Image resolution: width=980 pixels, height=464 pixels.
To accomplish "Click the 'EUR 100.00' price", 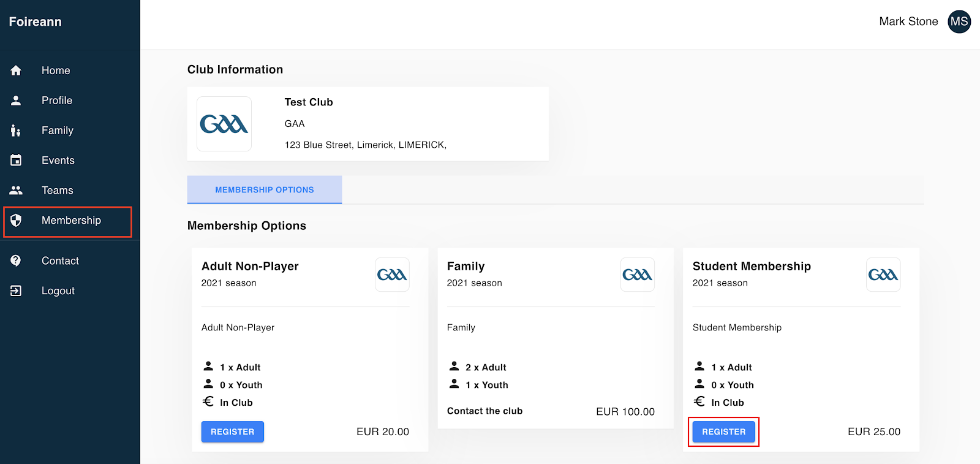I will click(625, 411).
